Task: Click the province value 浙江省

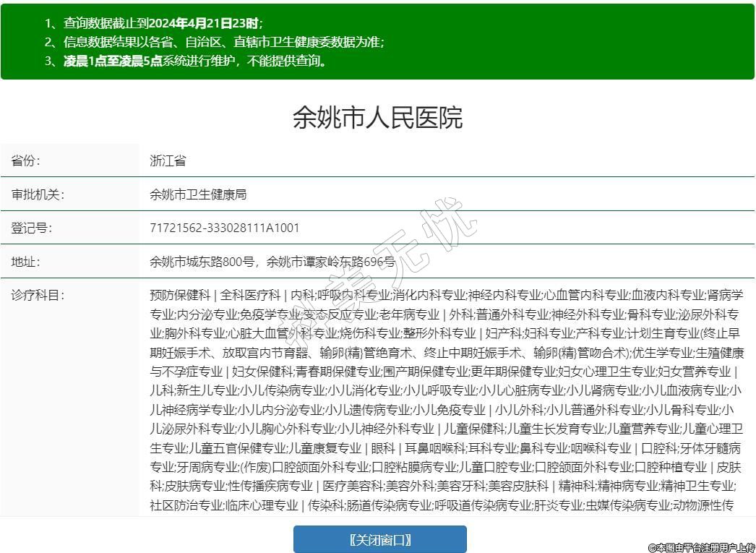Action: (x=168, y=161)
